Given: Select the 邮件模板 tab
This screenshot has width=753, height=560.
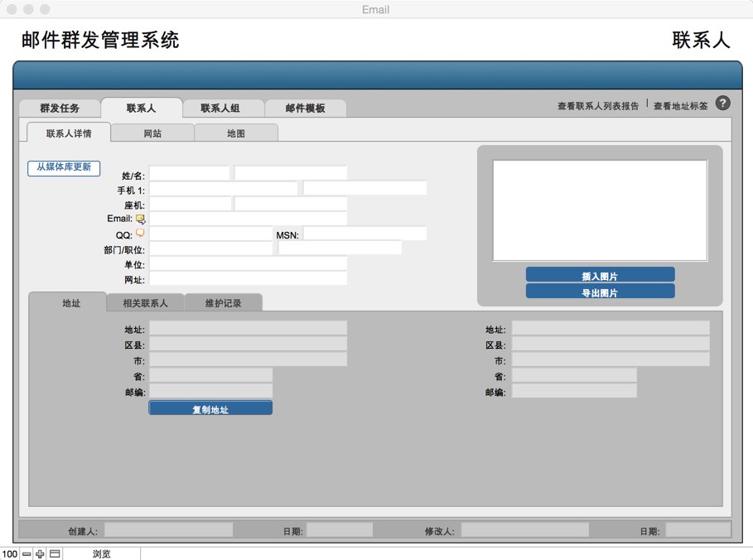Looking at the screenshot, I should pyautogui.click(x=305, y=109).
